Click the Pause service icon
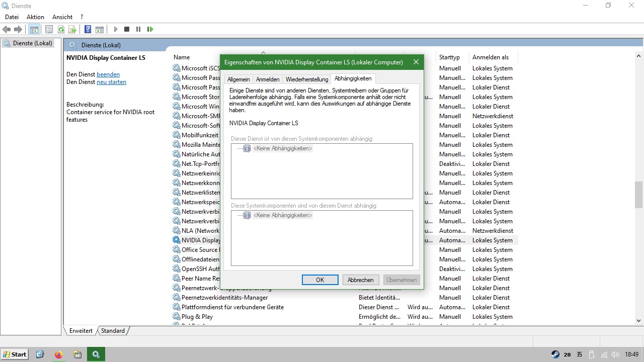Viewport: 644px width, 362px height. tap(138, 30)
